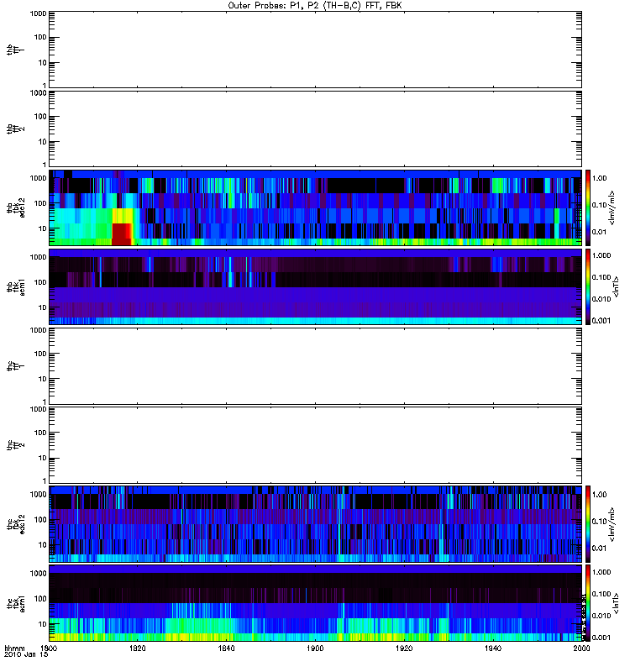Click the thc fbk edc12 spectrogram panel
630x672 pixels.
pyautogui.click(x=315, y=524)
